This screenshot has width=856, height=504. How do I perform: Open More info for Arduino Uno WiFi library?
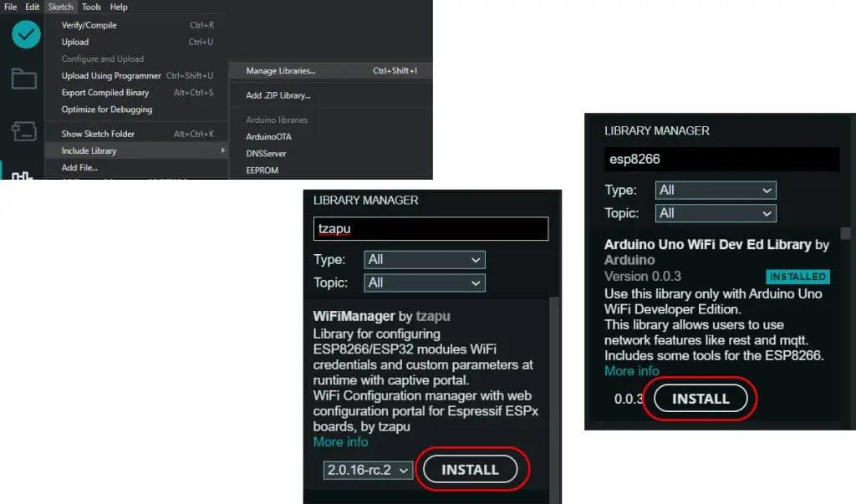point(631,370)
